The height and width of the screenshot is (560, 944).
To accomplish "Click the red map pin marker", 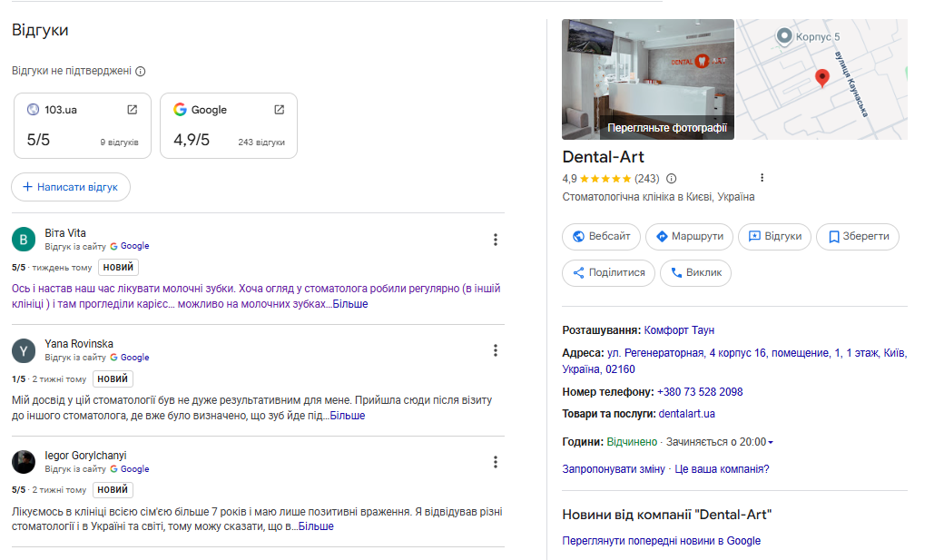I will click(x=821, y=78).
